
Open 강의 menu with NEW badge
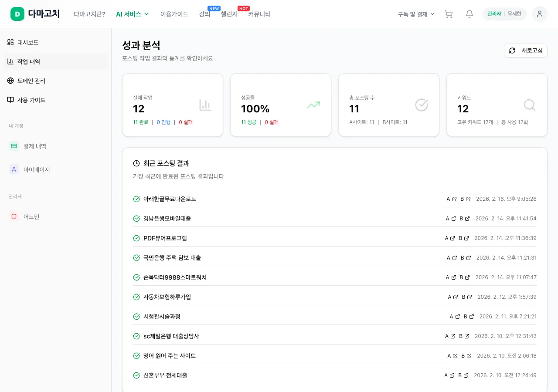click(x=204, y=14)
